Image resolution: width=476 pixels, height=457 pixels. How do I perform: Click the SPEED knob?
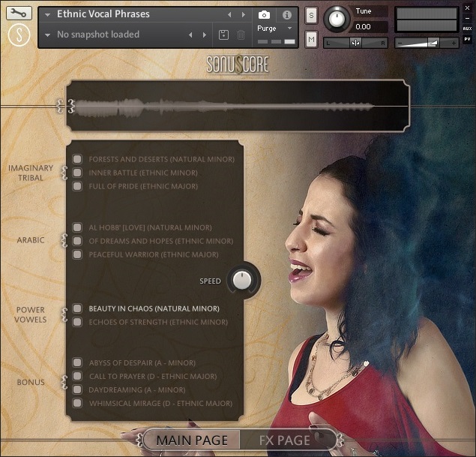242,280
